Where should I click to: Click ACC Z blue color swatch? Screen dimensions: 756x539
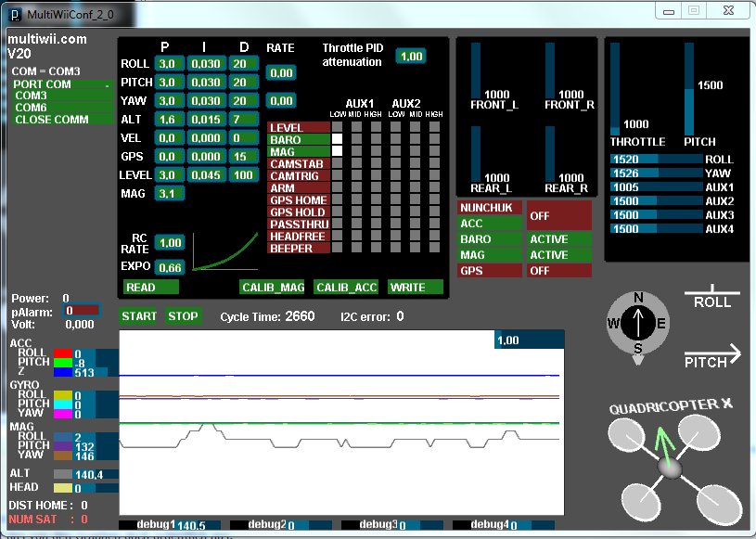pyautogui.click(x=63, y=372)
